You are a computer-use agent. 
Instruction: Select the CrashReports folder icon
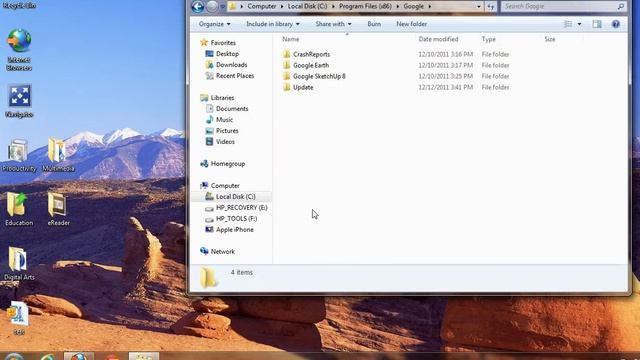click(x=287, y=54)
